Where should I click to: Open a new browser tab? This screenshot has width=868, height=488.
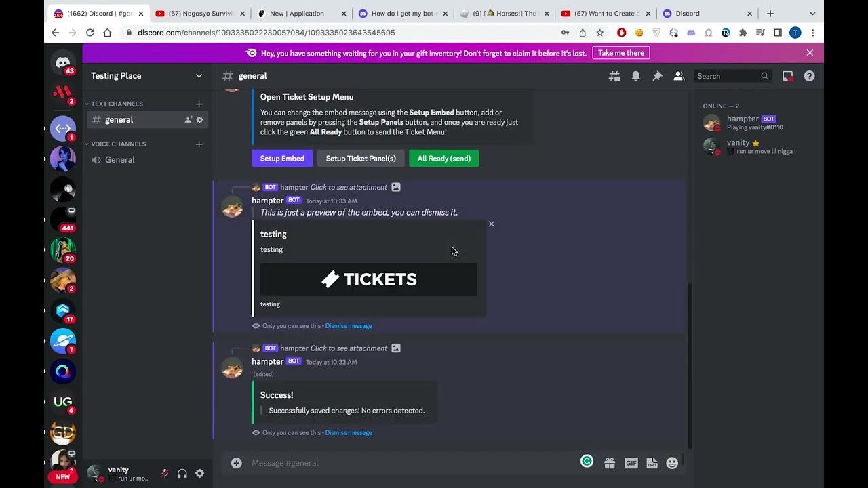pos(770,14)
